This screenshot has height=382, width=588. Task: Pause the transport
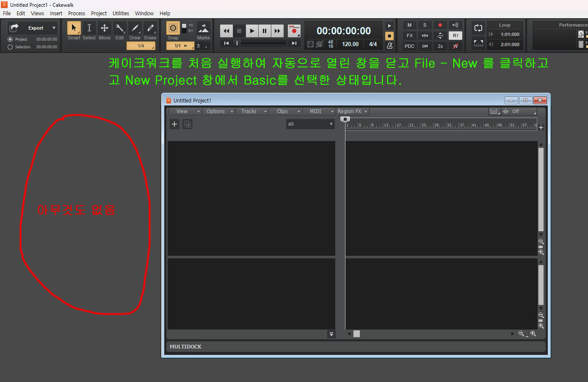pos(265,31)
